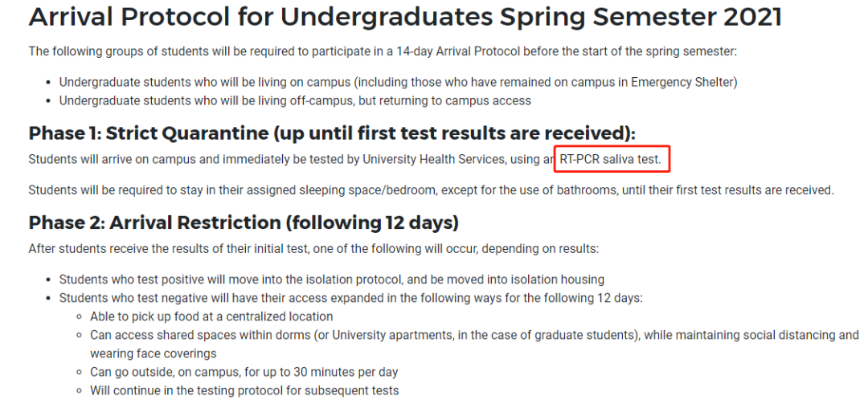868x404 pixels.
Task: Click the 'Arrival Protocol for Undergraduates' page title
Action: point(405,17)
